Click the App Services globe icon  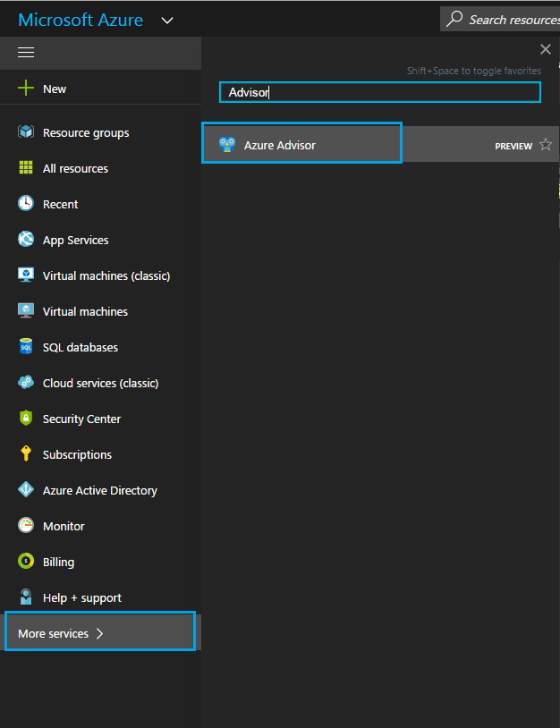click(26, 240)
